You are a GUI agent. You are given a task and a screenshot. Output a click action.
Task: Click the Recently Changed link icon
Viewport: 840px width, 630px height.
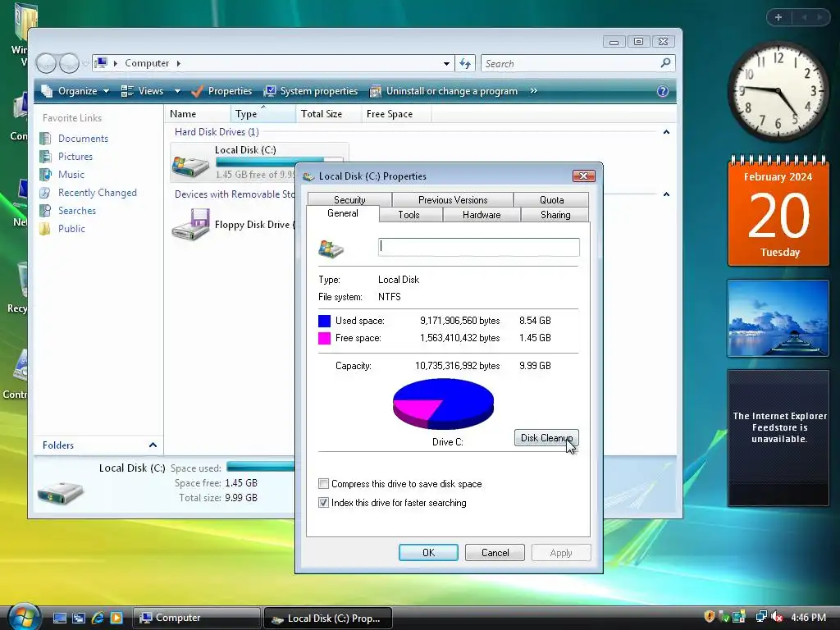tap(46, 193)
